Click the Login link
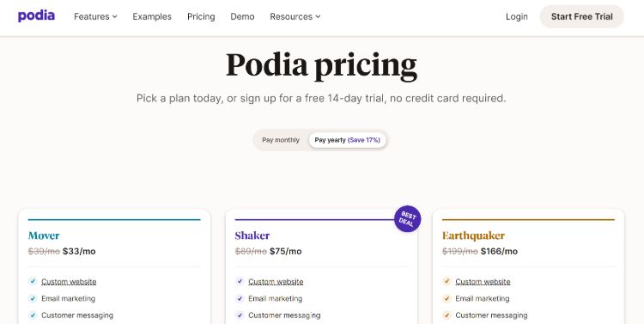644x324 pixels. pos(517,16)
